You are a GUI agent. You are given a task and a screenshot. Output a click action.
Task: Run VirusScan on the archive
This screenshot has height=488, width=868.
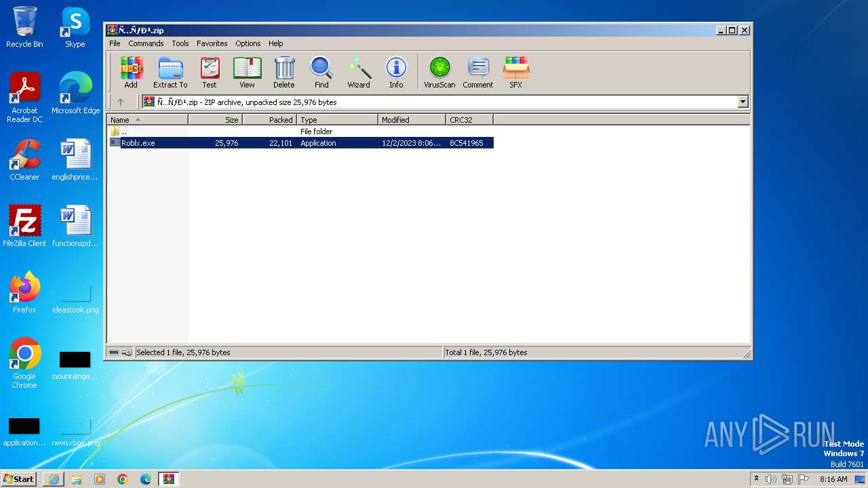pos(439,73)
